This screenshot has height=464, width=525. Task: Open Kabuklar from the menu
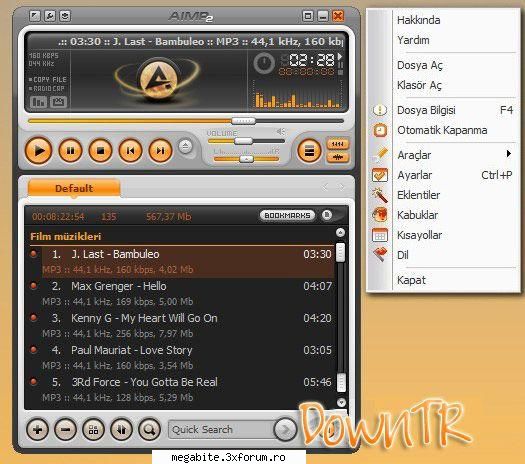[444, 215]
